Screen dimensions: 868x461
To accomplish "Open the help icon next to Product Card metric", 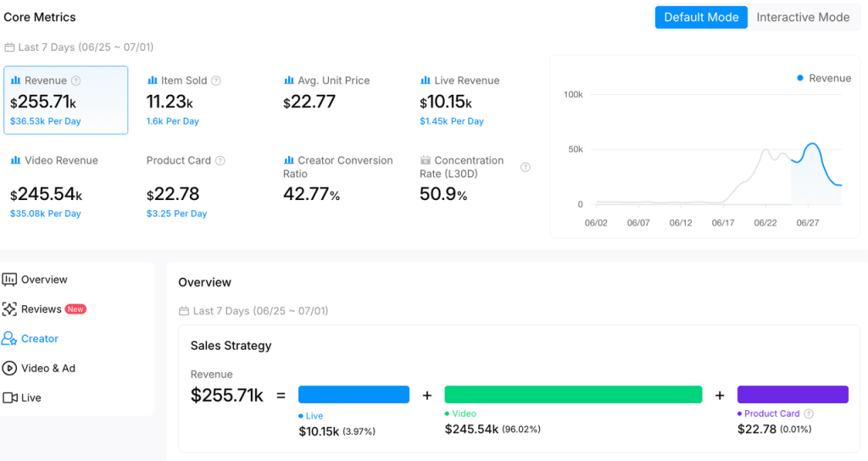I will pos(220,160).
